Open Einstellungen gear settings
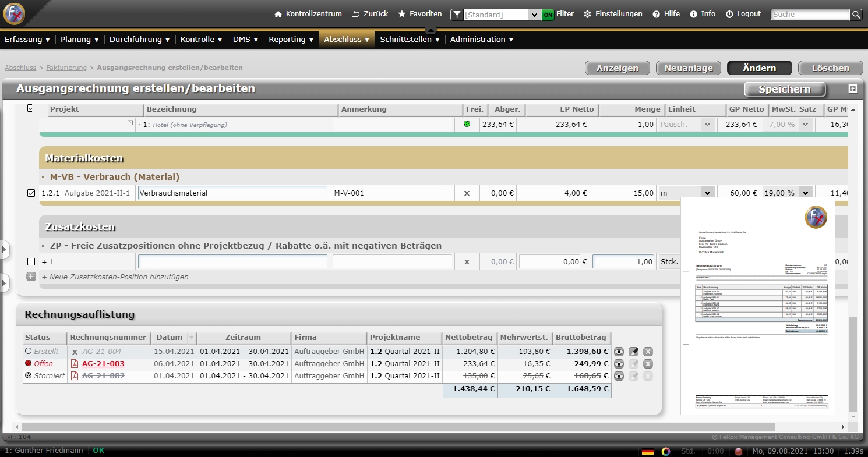 pyautogui.click(x=613, y=14)
